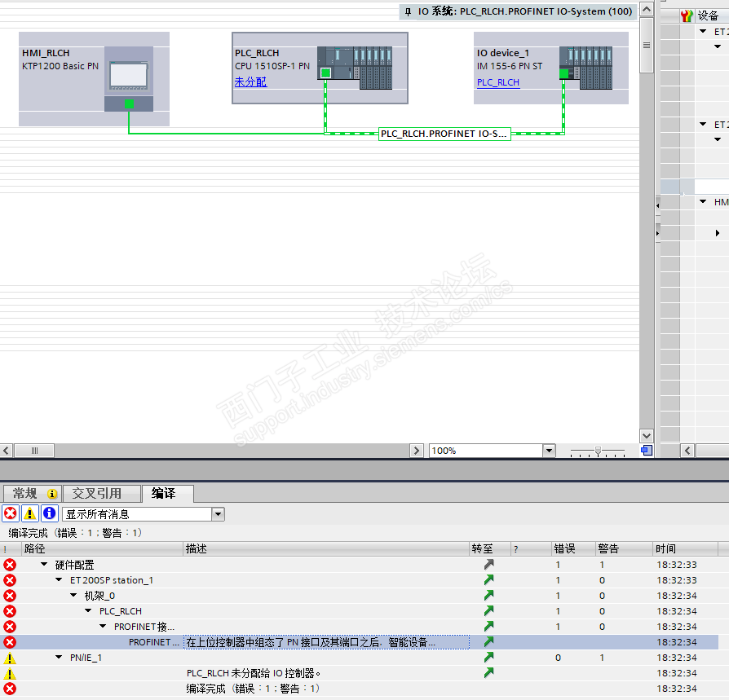Click the 时间 column header
Viewport: 729px width, 700px height.
pos(685,548)
